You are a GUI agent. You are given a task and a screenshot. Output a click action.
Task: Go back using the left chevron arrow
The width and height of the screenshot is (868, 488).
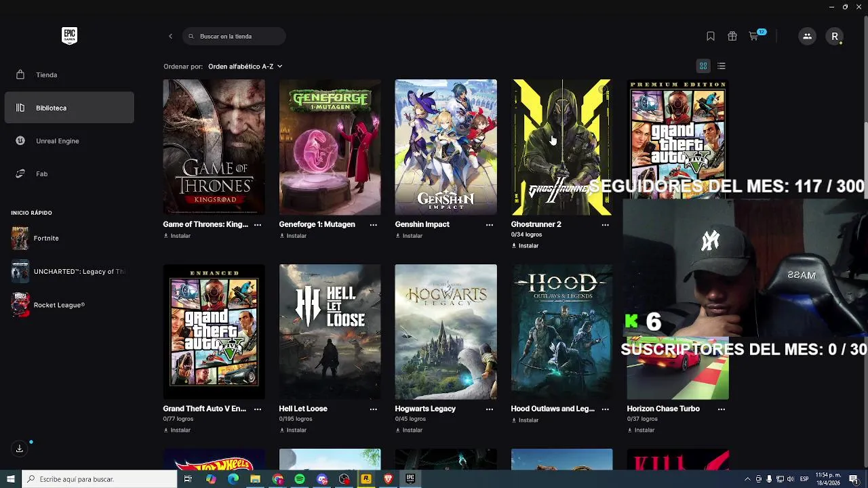pos(170,36)
